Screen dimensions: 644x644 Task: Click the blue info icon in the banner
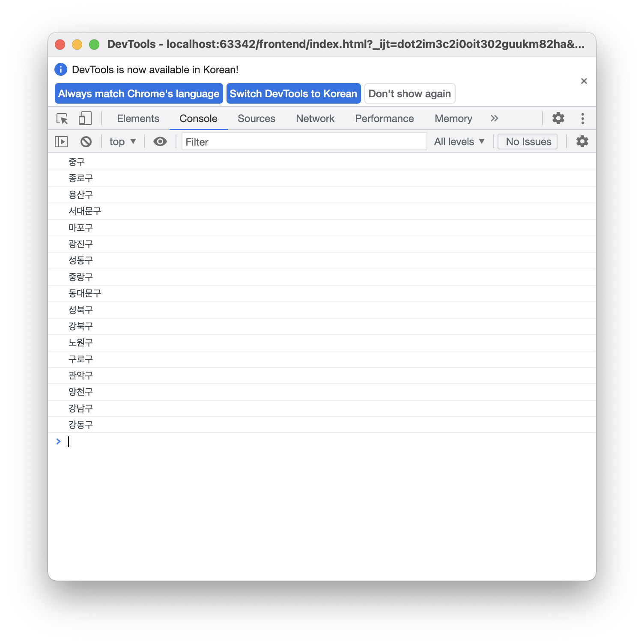[x=61, y=69]
